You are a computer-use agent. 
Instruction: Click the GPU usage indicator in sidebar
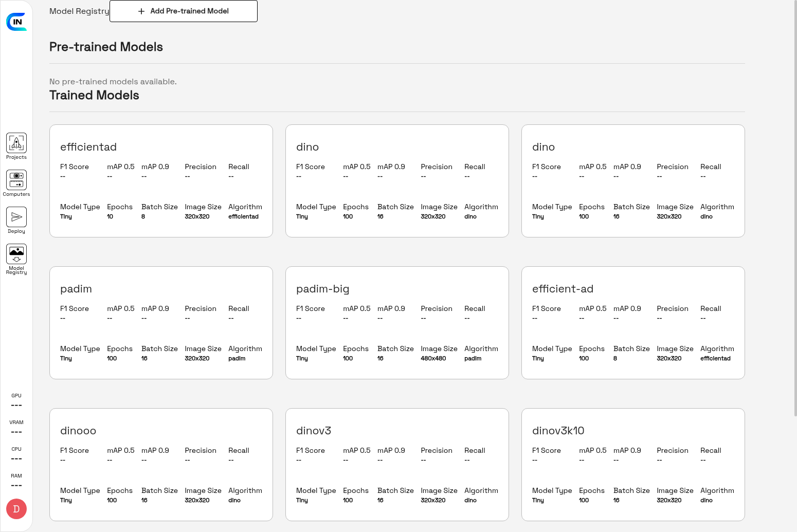pyautogui.click(x=16, y=400)
